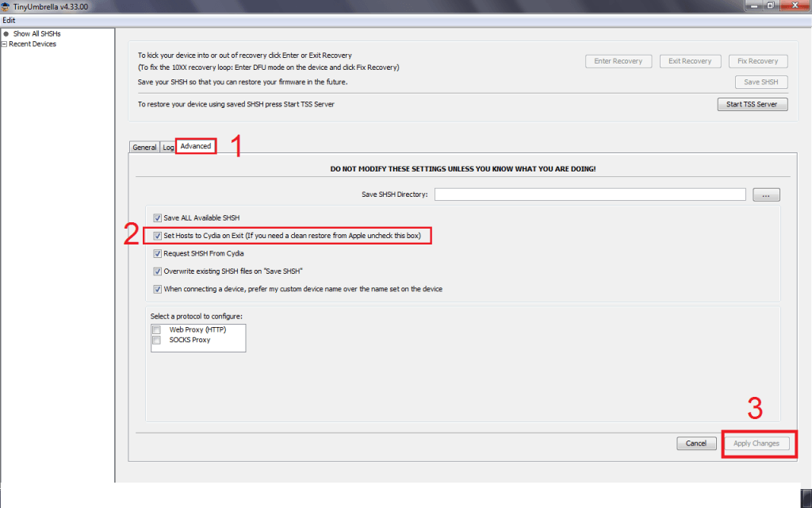Image resolution: width=812 pixels, height=508 pixels.
Task: Select Recent Devices label in sidebar
Action: pyautogui.click(x=32, y=44)
